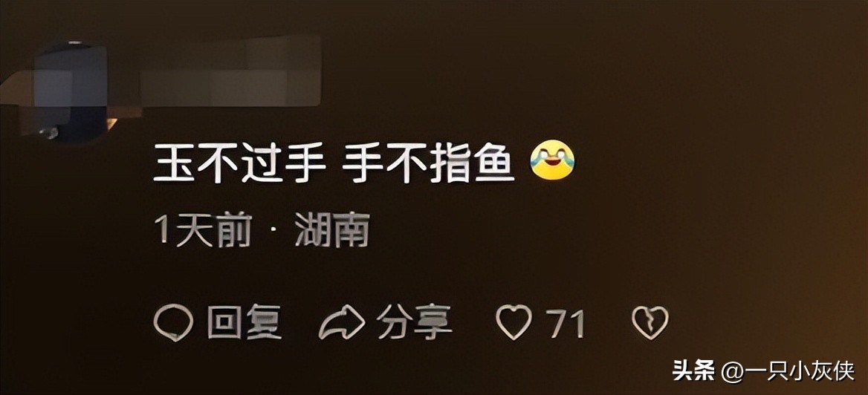Select the phrase 手不指鱼
Viewport: 868px width, 395px height.
pyautogui.click(x=429, y=163)
